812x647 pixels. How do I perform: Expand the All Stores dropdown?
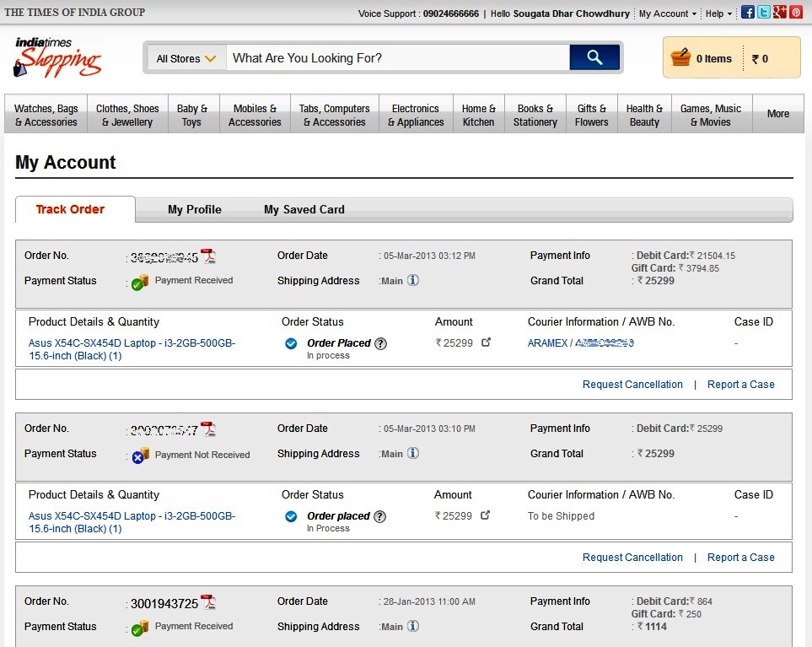pyautogui.click(x=186, y=58)
